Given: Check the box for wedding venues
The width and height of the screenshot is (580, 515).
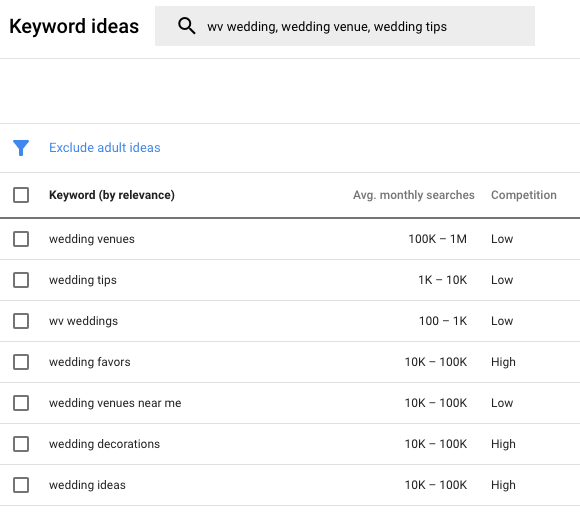Looking at the screenshot, I should [x=21, y=239].
